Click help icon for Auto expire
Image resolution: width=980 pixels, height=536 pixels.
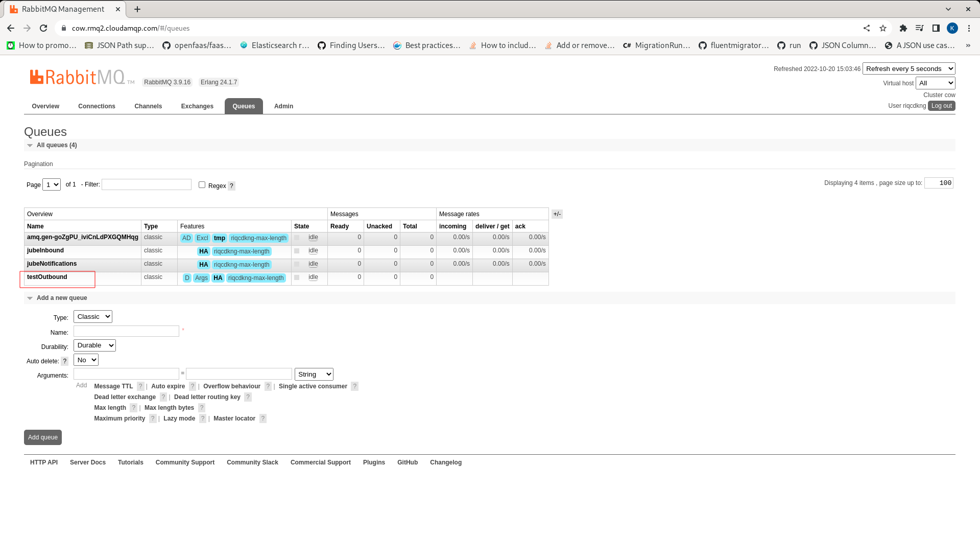pyautogui.click(x=193, y=386)
